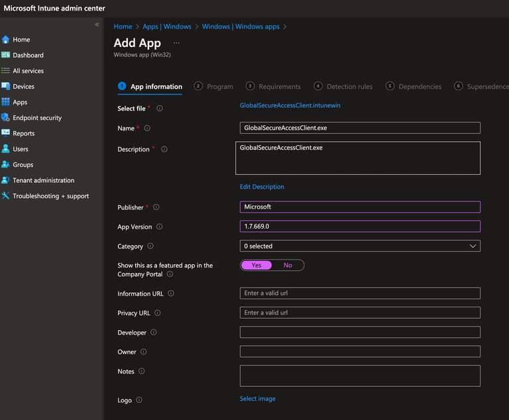The height and width of the screenshot is (420, 509).
Task: Click the Name input field
Action: pyautogui.click(x=360, y=128)
